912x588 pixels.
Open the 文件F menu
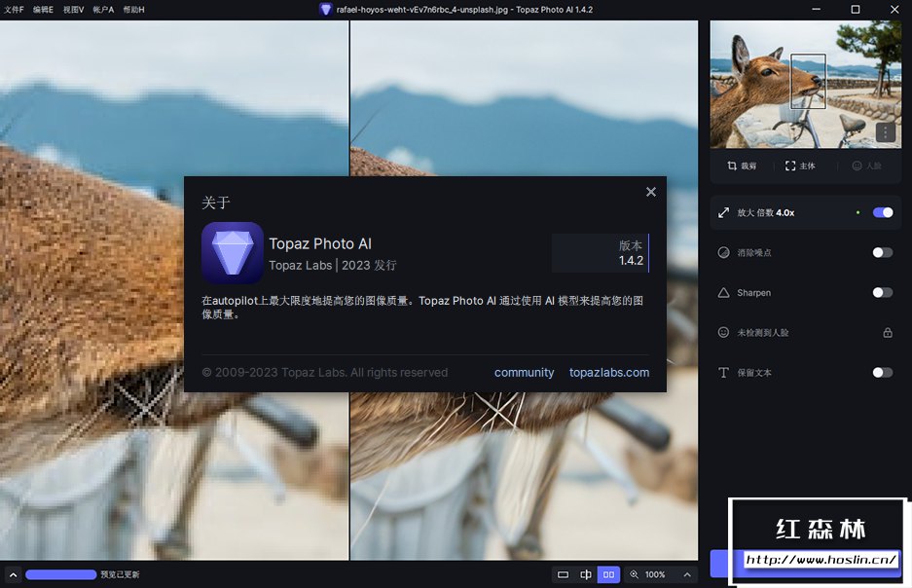tap(14, 10)
